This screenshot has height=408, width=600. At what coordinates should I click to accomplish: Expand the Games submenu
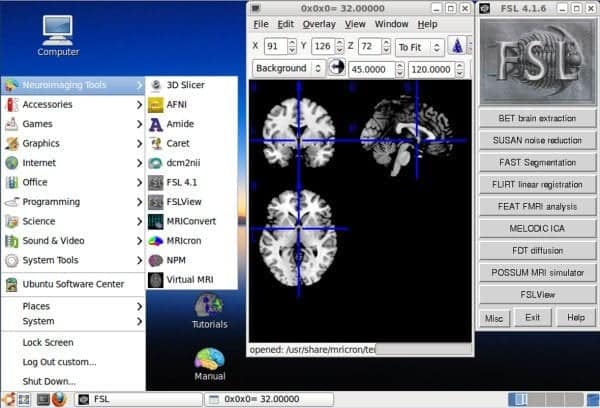(x=73, y=124)
